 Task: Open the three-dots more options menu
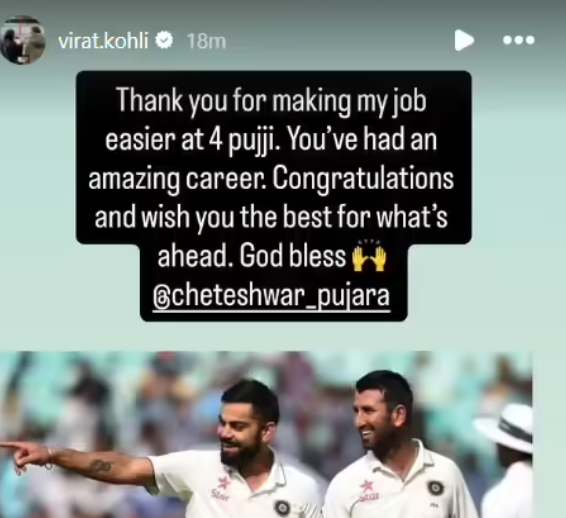point(519,40)
